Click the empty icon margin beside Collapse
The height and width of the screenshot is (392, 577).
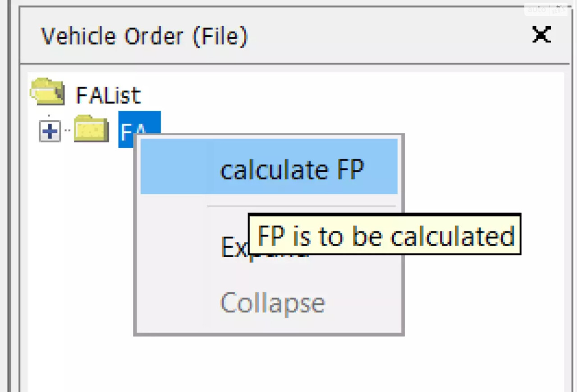[174, 303]
